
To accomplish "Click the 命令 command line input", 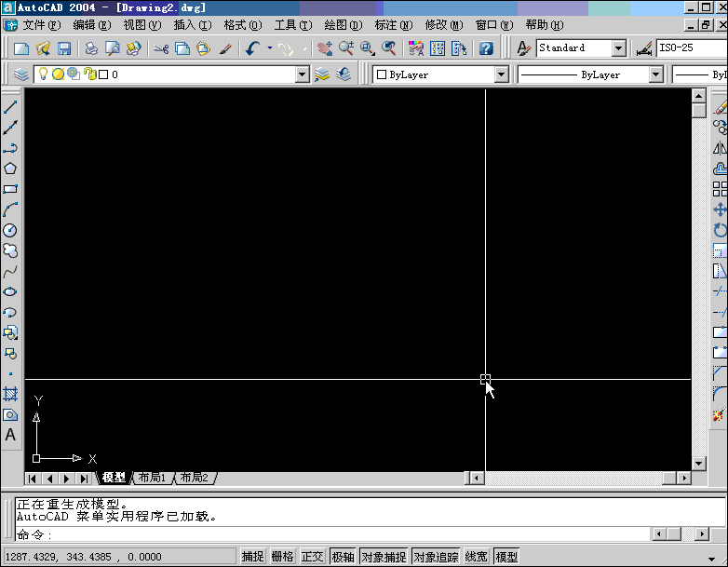I will (x=332, y=534).
